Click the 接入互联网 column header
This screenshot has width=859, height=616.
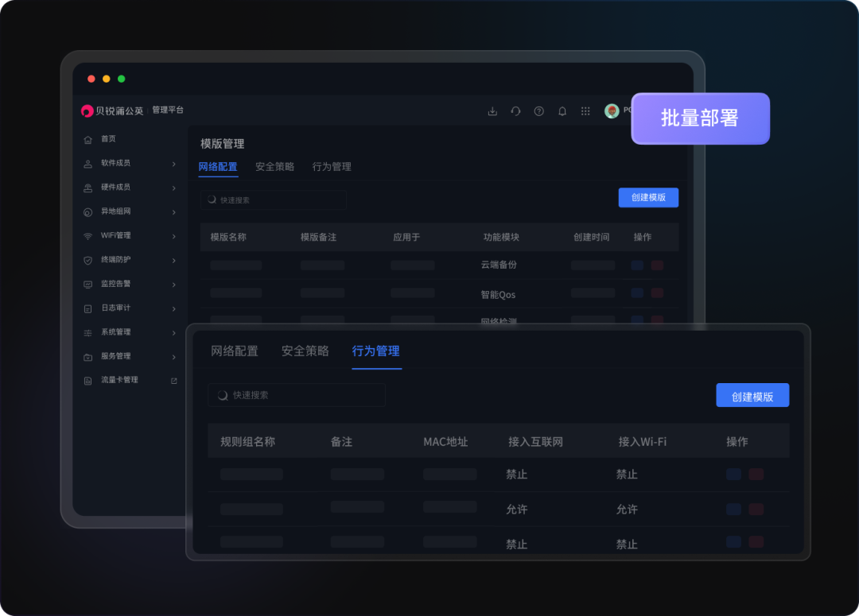pos(535,442)
